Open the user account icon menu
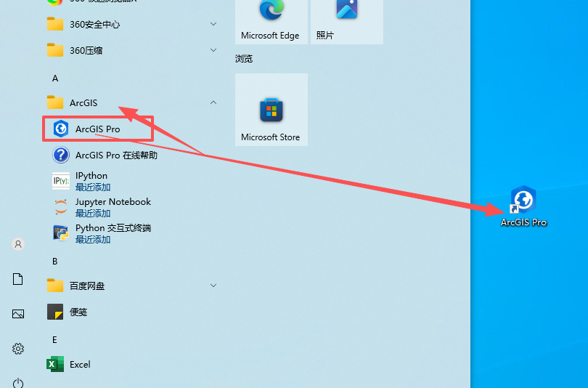Image resolution: width=588 pixels, height=388 pixels. click(x=18, y=244)
